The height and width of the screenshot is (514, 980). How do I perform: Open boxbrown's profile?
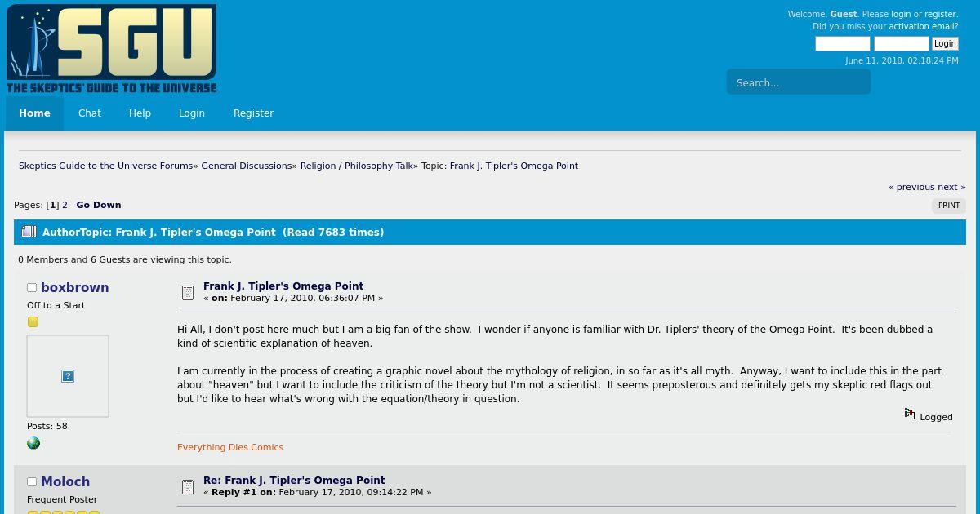(x=74, y=287)
